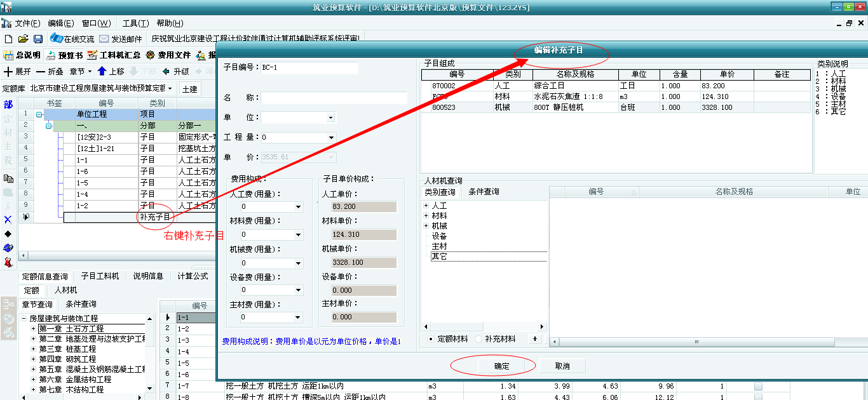Save the file with the floppy disk icon

point(38,39)
